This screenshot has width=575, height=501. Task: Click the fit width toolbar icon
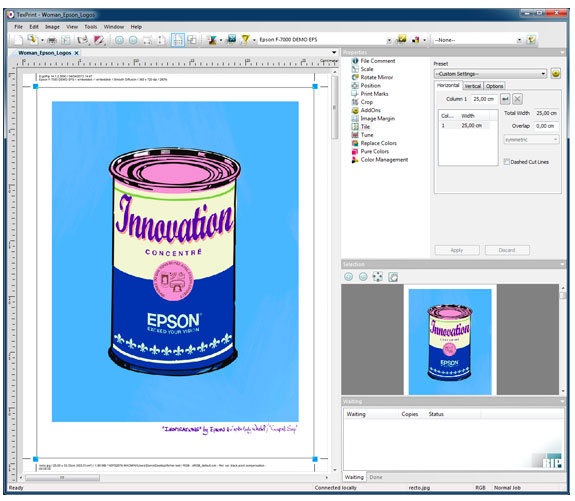pos(147,40)
